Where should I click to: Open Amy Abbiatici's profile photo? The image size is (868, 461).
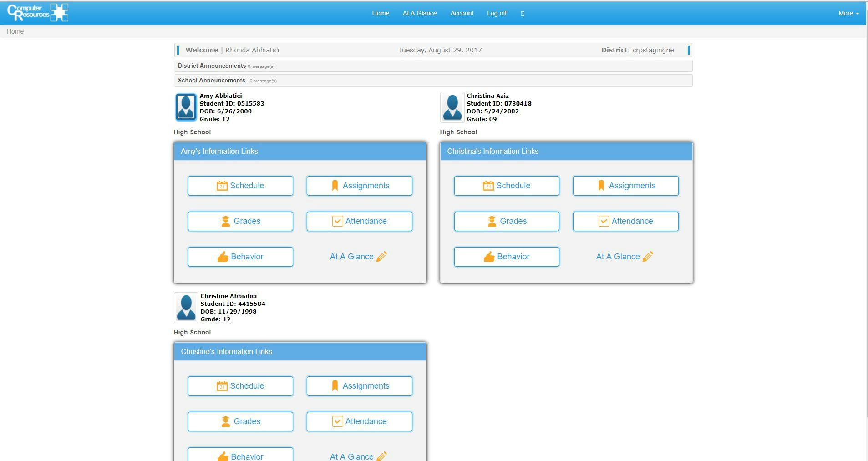tap(186, 107)
